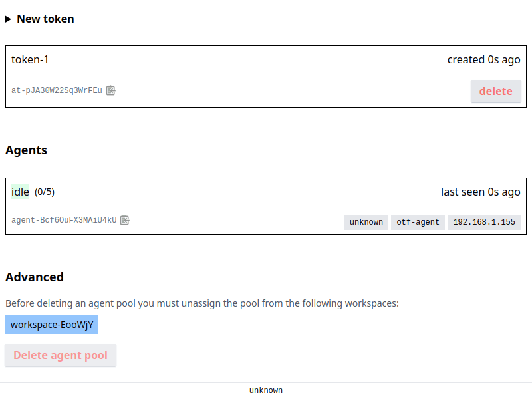Screen dimensions: 532x399
Task: Click the Advanced section heading
Action: [x=35, y=277]
